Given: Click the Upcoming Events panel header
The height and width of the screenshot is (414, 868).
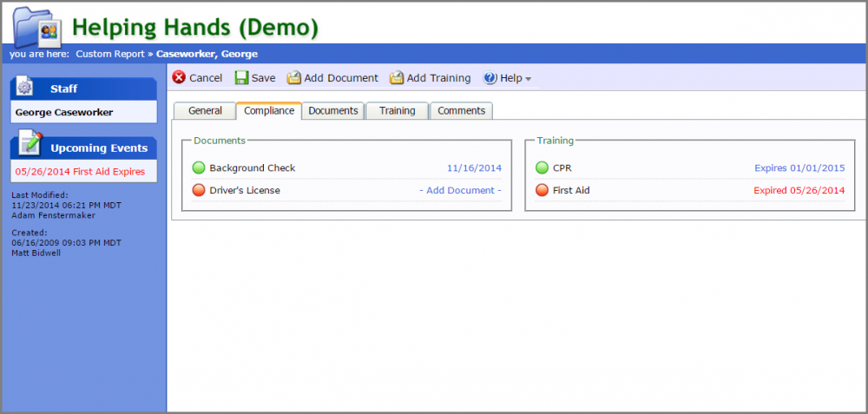Looking at the screenshot, I should click(83, 148).
